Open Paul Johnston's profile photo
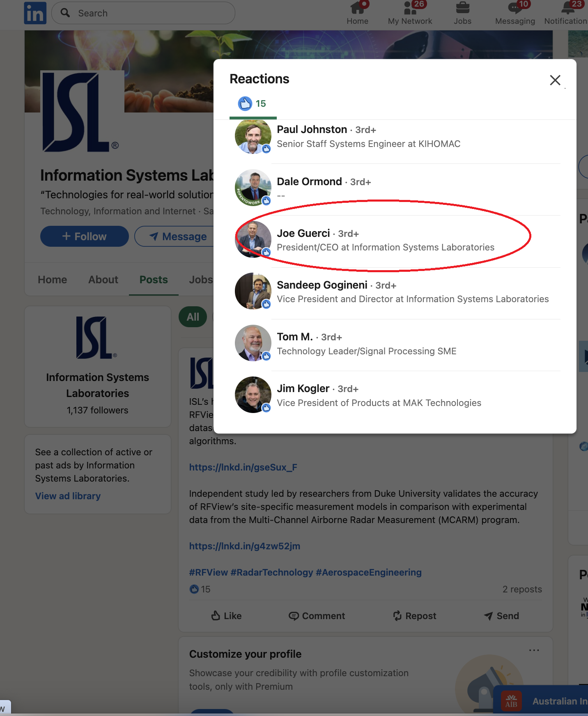Viewport: 588px width, 716px height. [253, 136]
